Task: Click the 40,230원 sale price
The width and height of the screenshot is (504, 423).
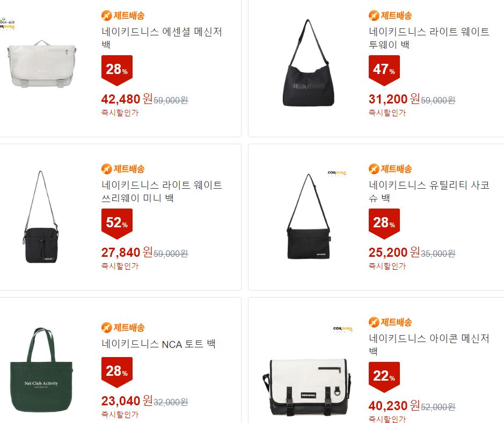Action: pos(394,406)
